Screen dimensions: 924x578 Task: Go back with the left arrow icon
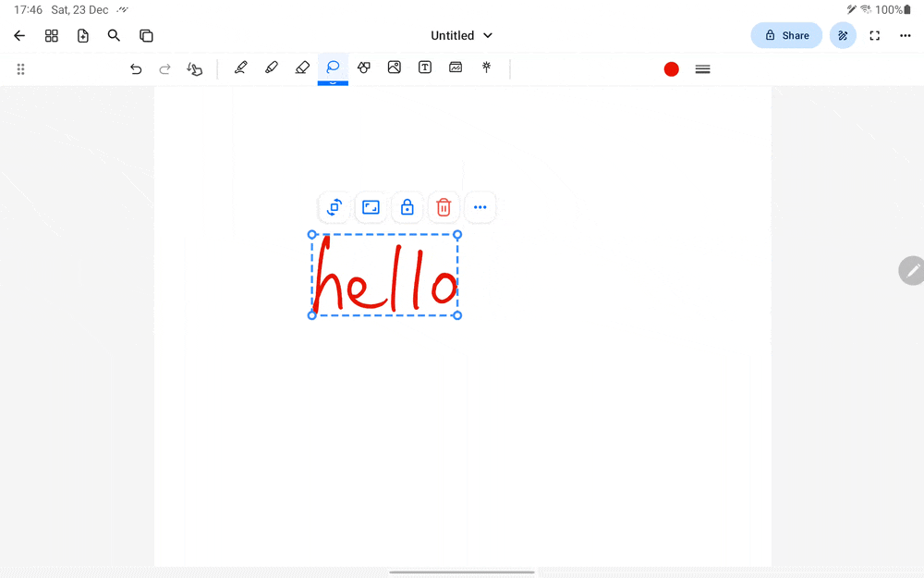click(19, 36)
